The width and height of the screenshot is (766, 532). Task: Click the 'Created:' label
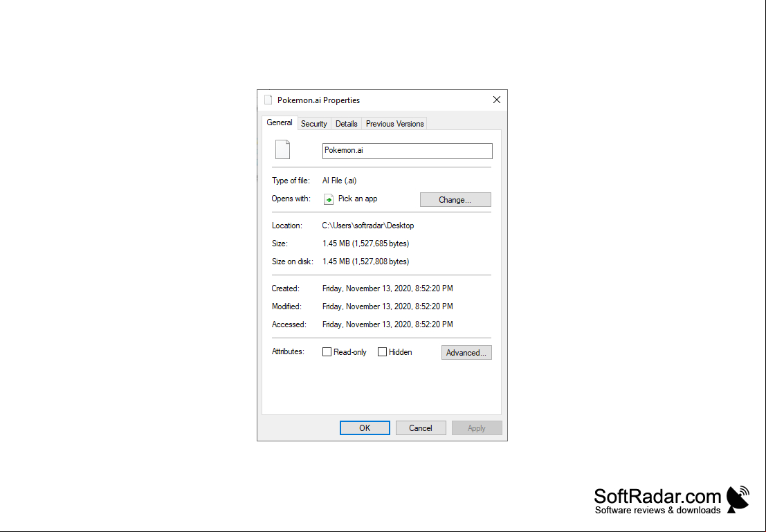point(285,288)
